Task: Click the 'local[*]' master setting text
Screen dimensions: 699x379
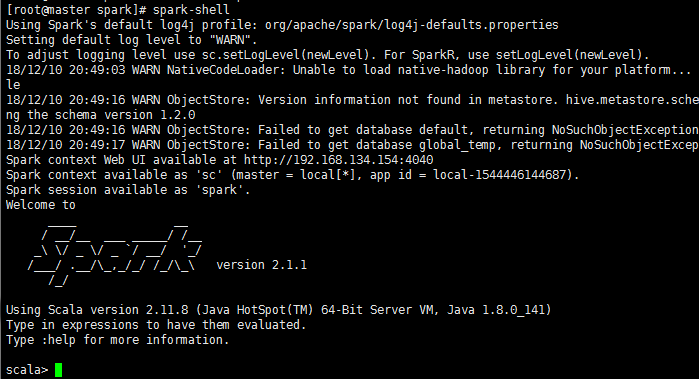Action: pyautogui.click(x=328, y=175)
